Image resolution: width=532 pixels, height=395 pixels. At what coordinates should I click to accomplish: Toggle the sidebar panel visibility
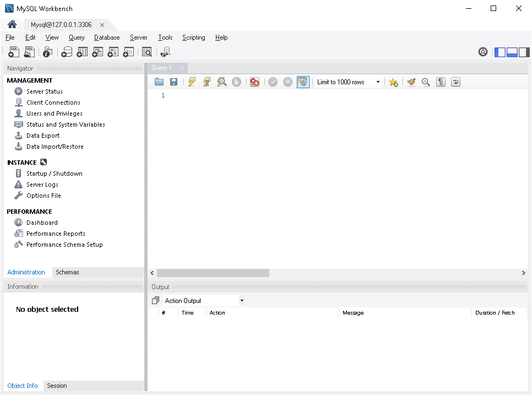(x=500, y=52)
